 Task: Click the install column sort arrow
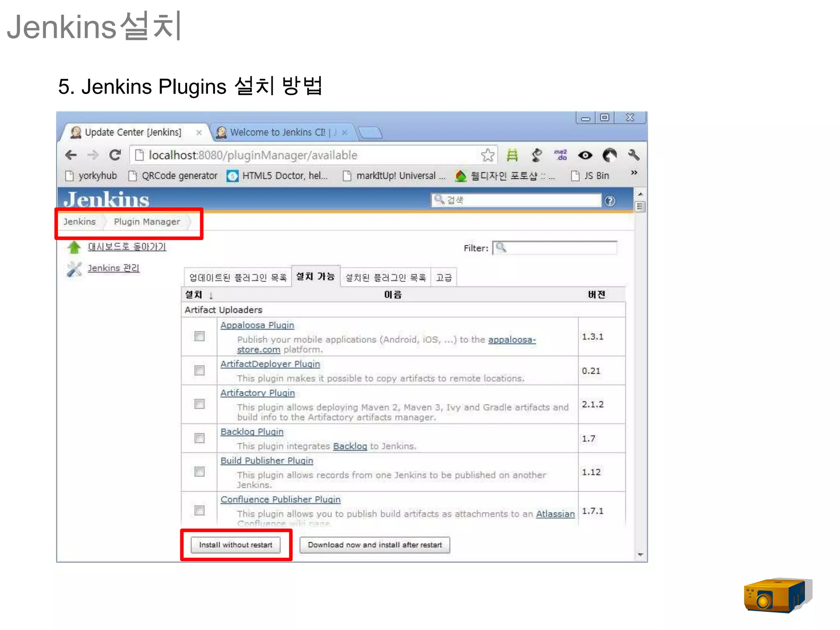[211, 295]
